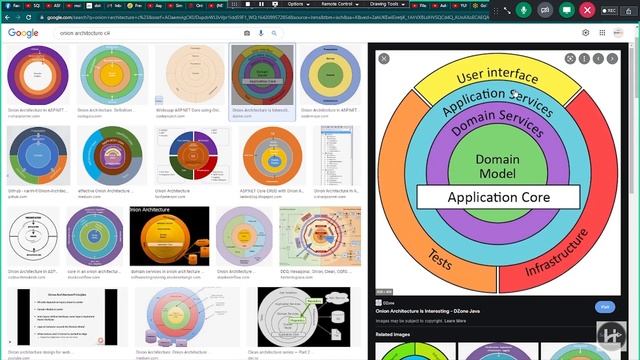Viewport: 640px width, 360px height.
Task: Switch to the File browser tab
Action: 420,6
